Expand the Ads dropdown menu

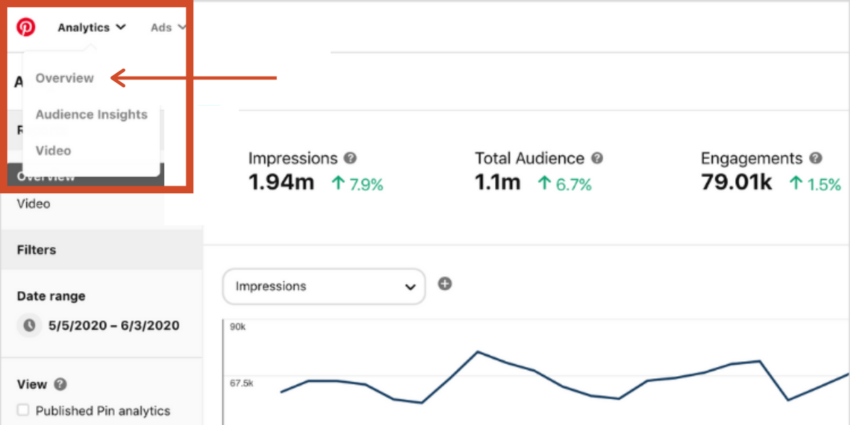[167, 27]
